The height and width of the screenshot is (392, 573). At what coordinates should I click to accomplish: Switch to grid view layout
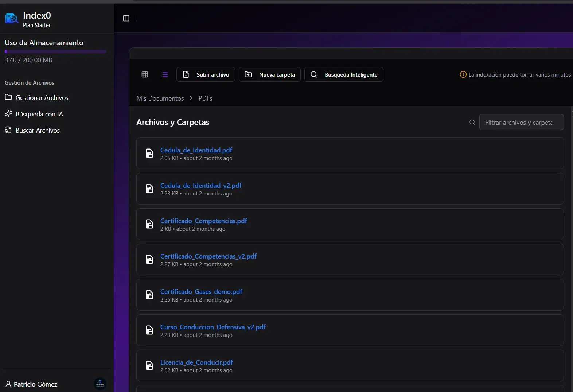click(145, 74)
